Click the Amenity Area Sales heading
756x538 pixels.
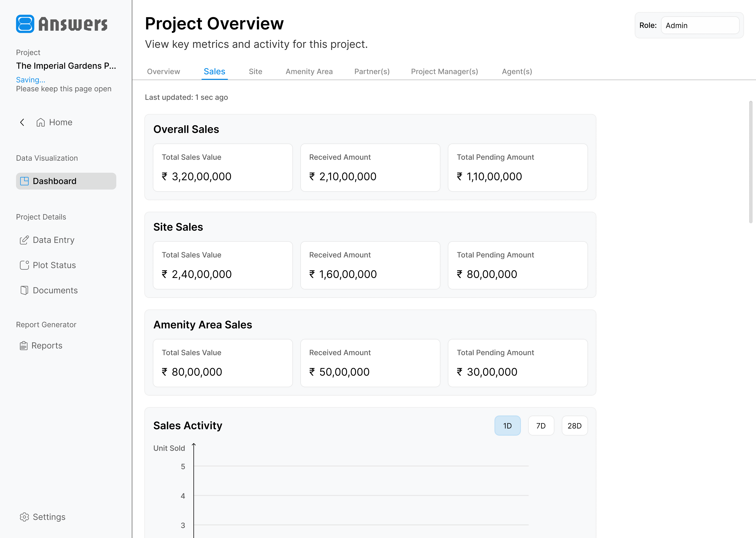(x=203, y=325)
